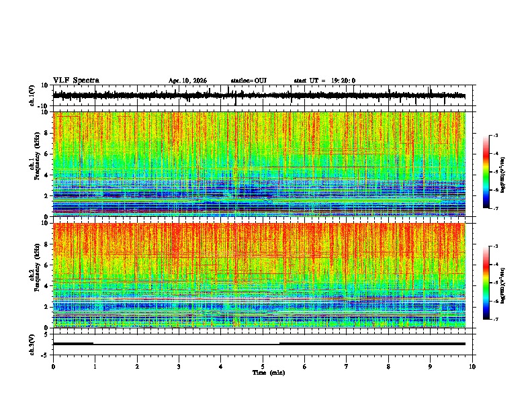532x411 pixels.
Task: Click the '5' tick on ch.3(V) axis
Action: pos(46,334)
